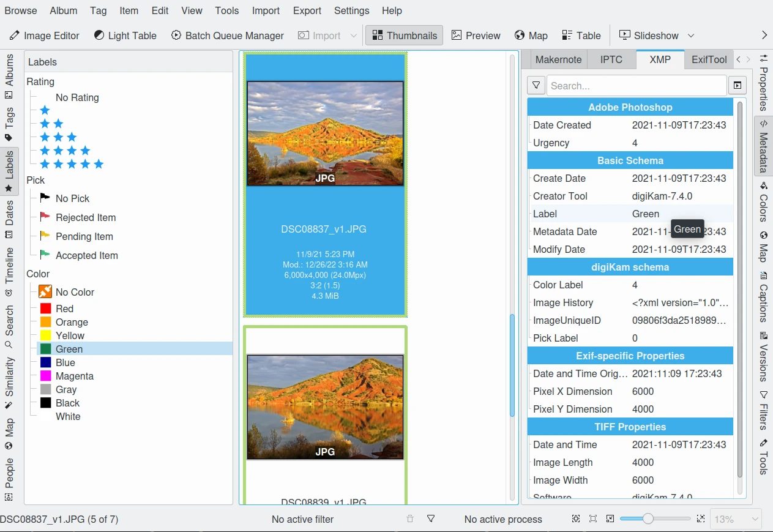Open the Export menu
Screen dimensions: 773x532
(x=307, y=10)
